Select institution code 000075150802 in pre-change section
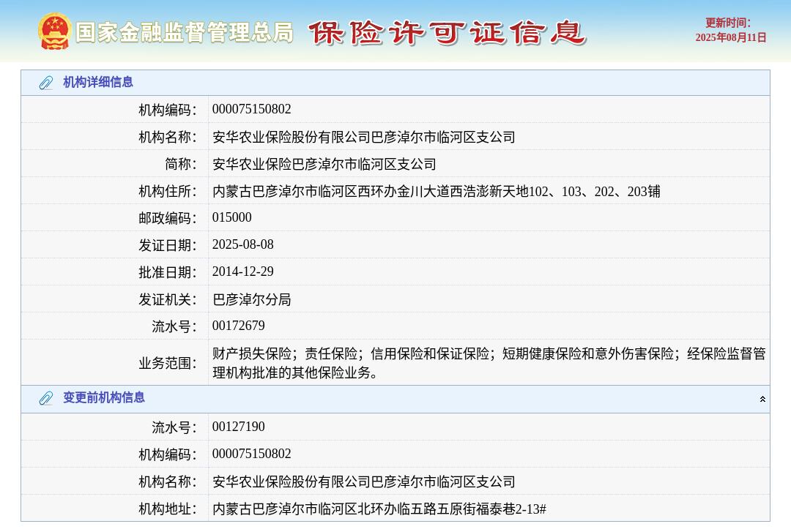791x532 pixels. [252, 454]
